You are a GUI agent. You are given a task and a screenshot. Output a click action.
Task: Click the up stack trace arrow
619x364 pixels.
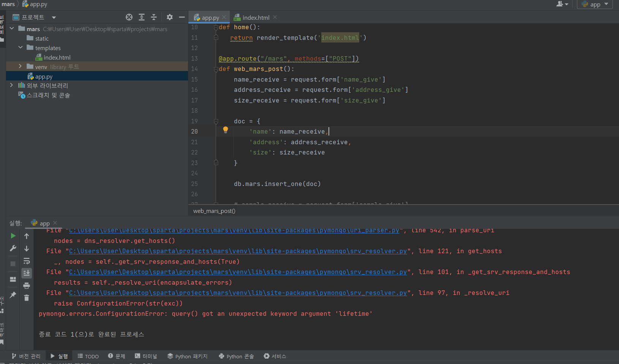(27, 236)
